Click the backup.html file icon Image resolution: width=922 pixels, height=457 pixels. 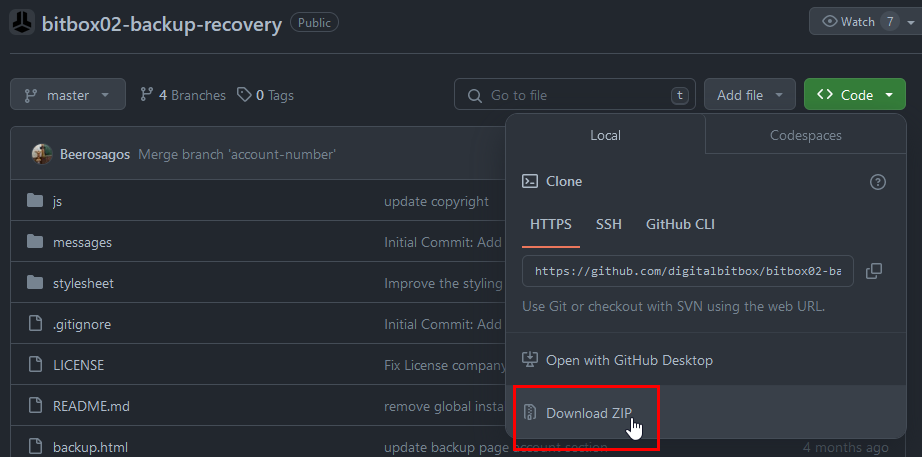click(35, 446)
